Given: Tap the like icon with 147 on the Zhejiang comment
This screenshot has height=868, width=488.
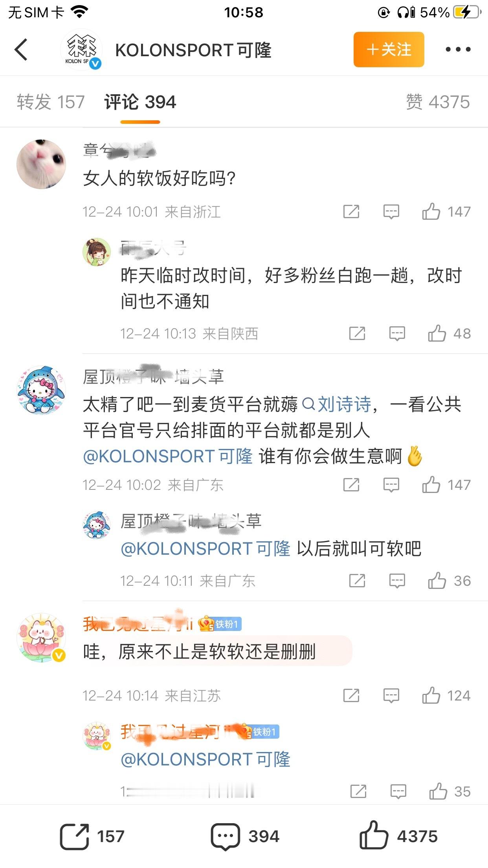Looking at the screenshot, I should pyautogui.click(x=431, y=211).
